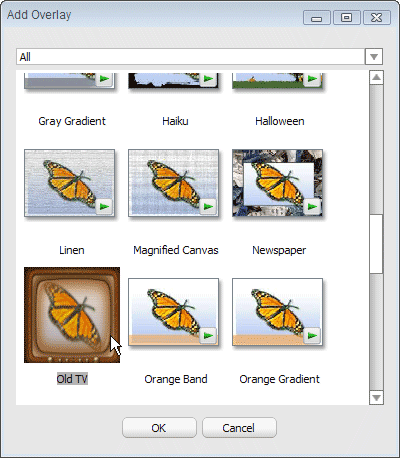
Task: Click the Halloween label
Action: pos(280,121)
